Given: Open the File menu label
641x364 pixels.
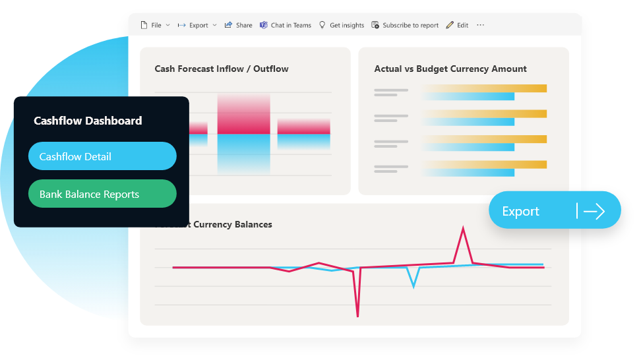Looking at the screenshot, I should [x=156, y=25].
